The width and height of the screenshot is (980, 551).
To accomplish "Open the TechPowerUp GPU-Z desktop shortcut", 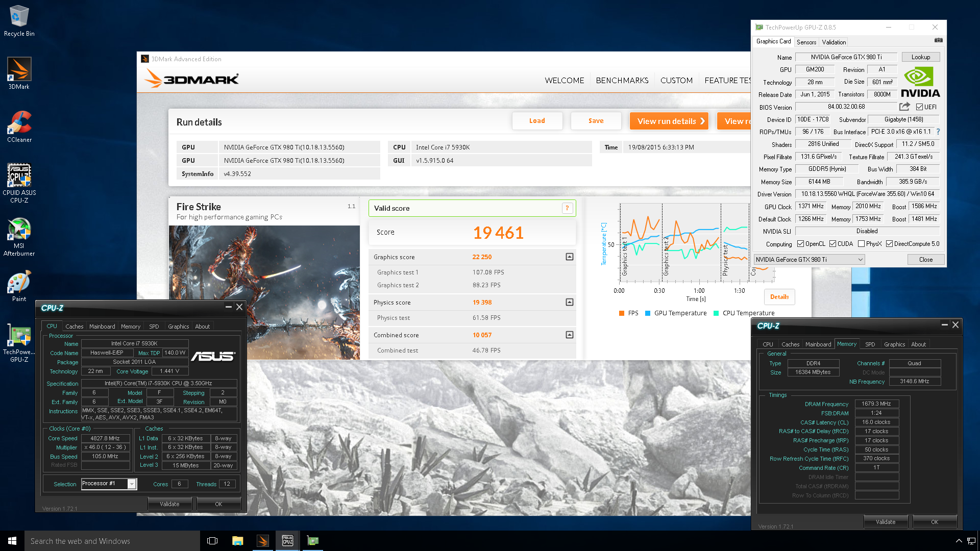I will tap(19, 343).
